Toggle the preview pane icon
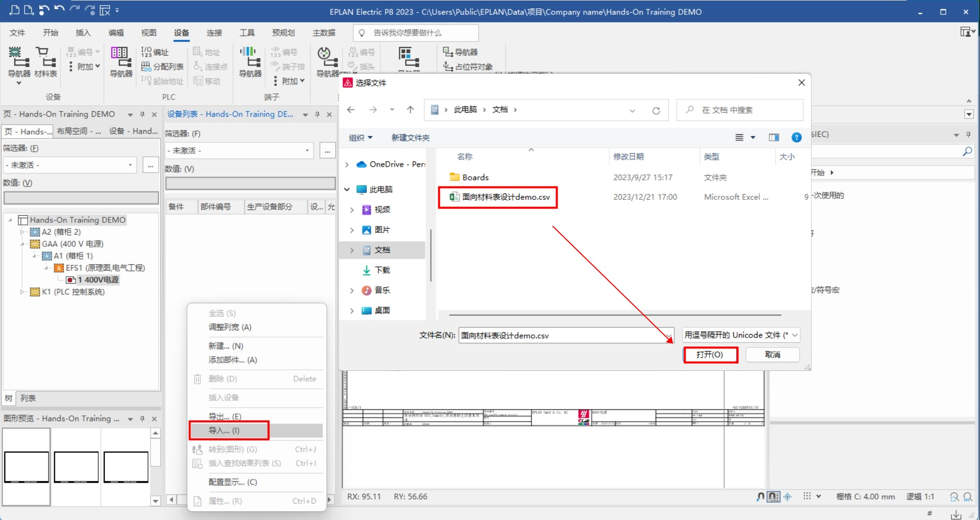The image size is (980, 520). pos(774,137)
